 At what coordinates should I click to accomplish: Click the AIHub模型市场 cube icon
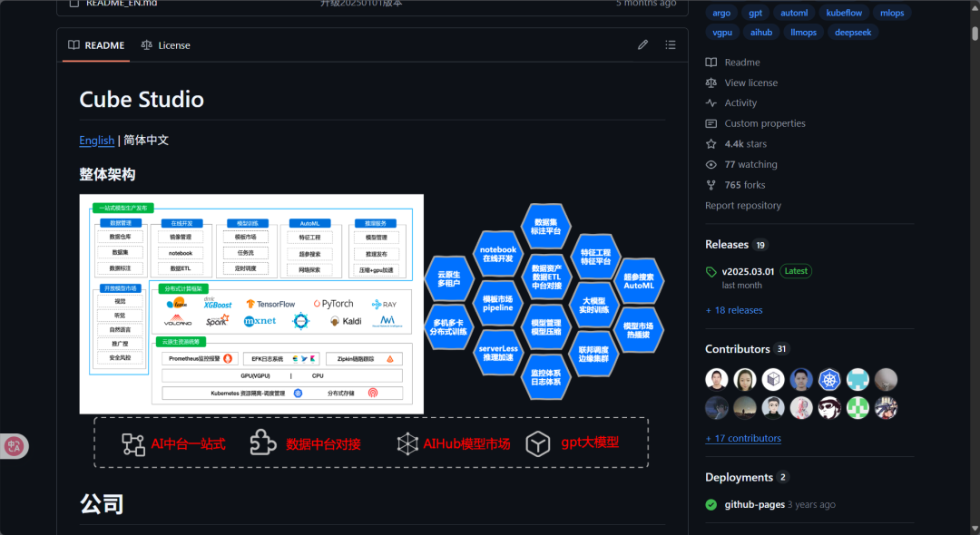(407, 443)
